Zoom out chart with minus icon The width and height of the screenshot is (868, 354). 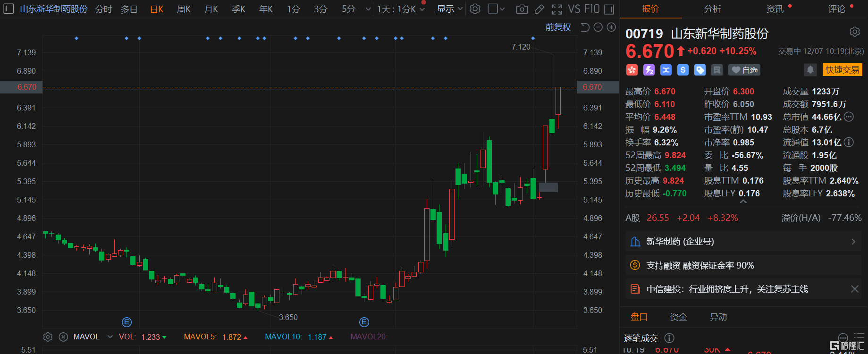pos(598,27)
